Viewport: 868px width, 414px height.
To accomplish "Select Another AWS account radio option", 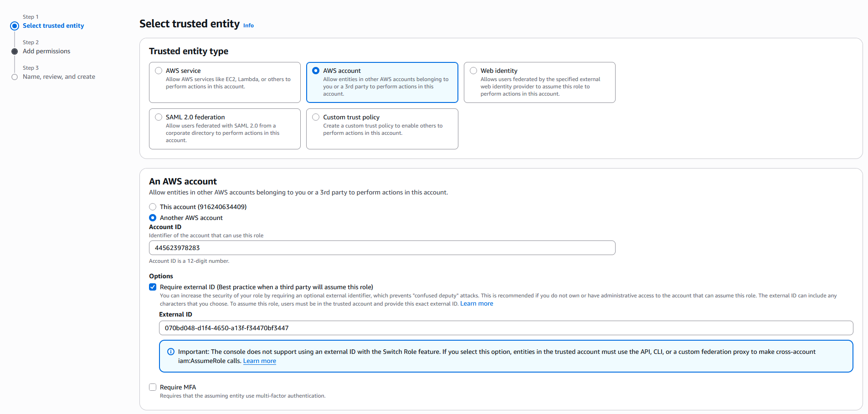I will point(153,218).
